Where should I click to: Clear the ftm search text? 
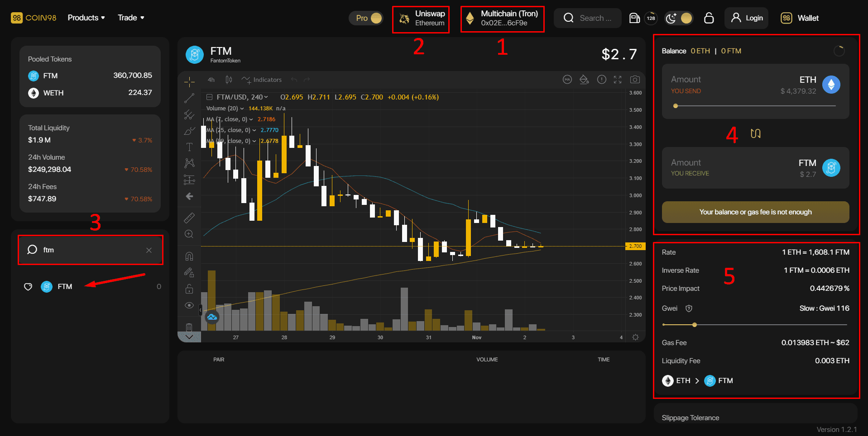point(149,250)
